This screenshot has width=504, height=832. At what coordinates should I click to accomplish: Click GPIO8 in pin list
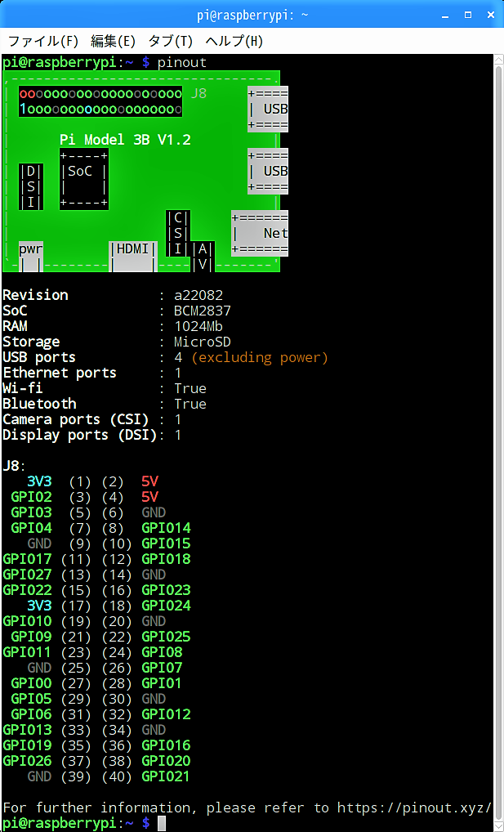[163, 652]
